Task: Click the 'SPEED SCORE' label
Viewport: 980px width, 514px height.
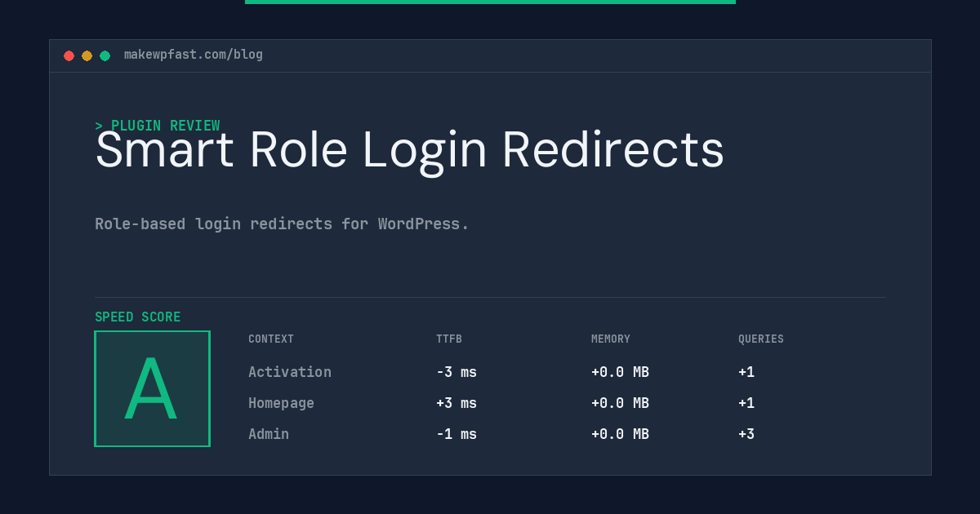Action: 138,317
